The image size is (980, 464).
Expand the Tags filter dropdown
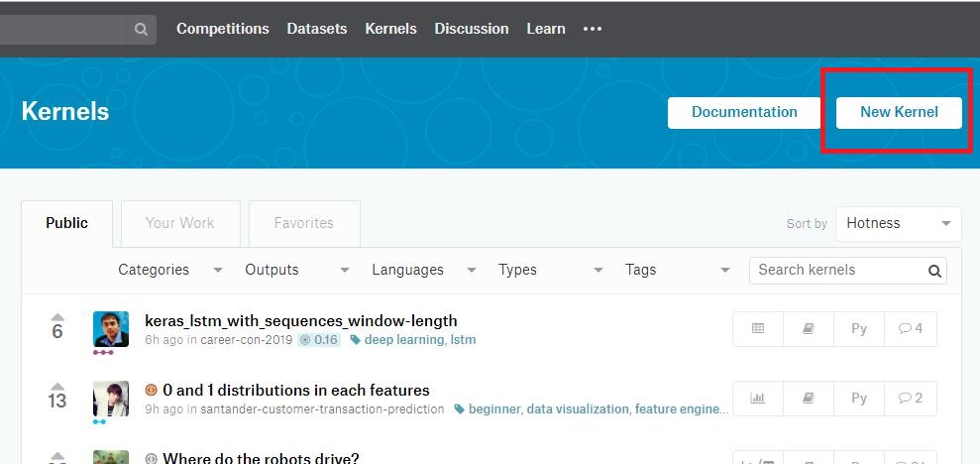[x=678, y=270]
